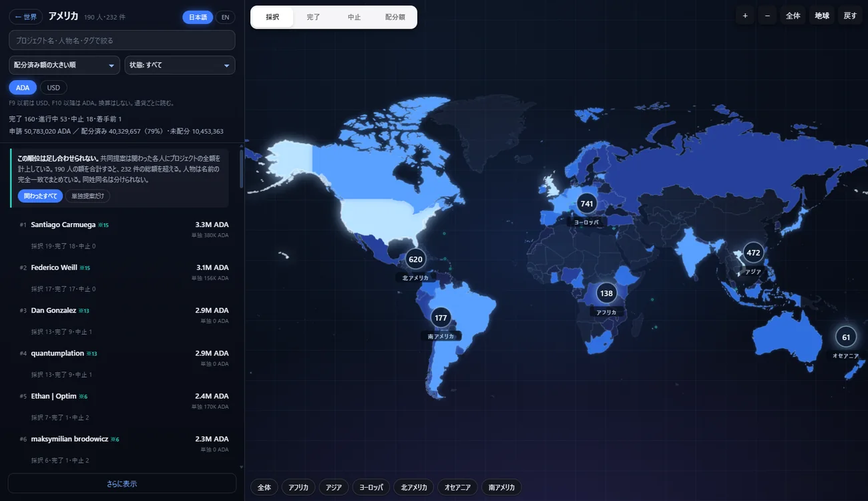Select the 全体 region chip at bottom
868x501 pixels.
pyautogui.click(x=264, y=488)
